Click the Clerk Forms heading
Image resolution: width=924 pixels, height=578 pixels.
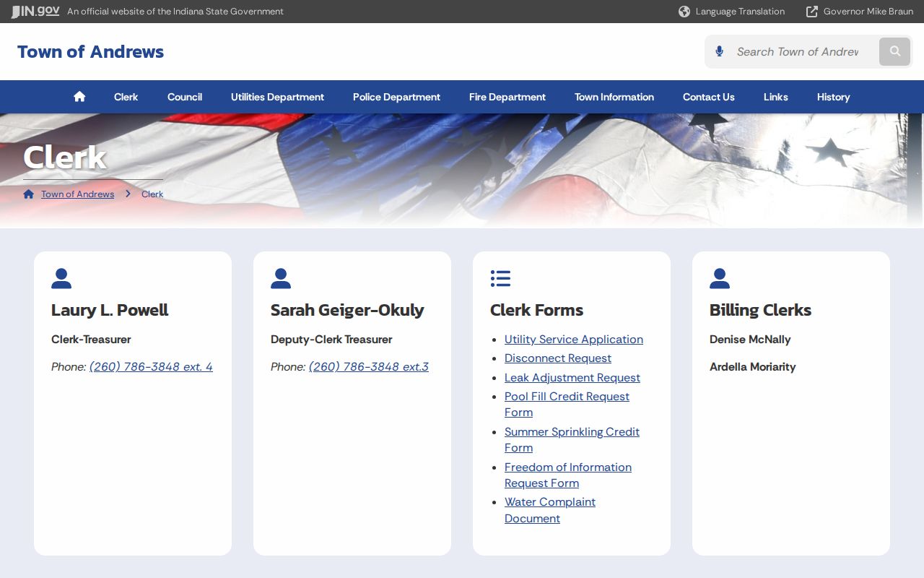point(536,310)
